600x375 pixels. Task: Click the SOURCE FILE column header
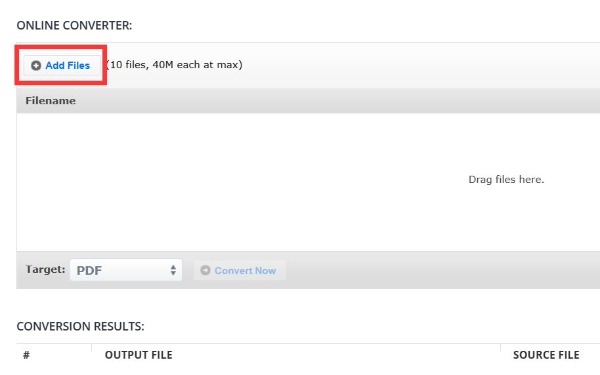click(546, 355)
